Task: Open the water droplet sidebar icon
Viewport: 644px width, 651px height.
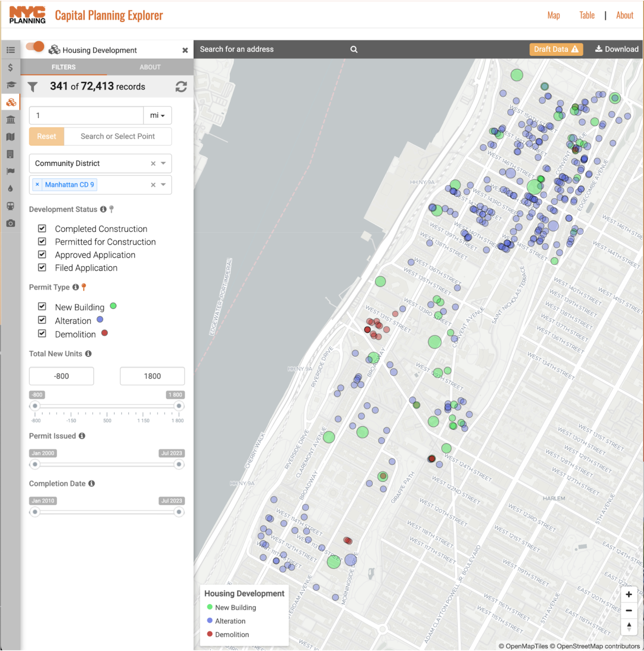Action: click(11, 188)
